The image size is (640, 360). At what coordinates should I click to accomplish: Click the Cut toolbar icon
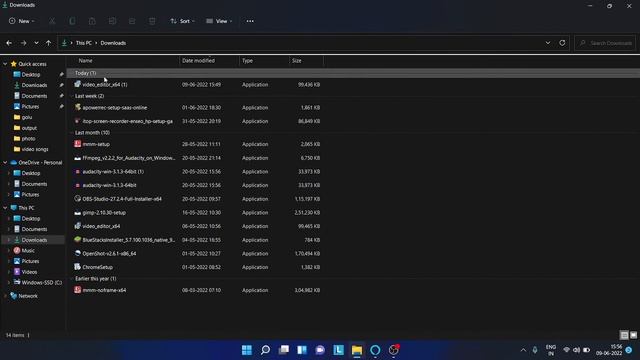tap(52, 21)
